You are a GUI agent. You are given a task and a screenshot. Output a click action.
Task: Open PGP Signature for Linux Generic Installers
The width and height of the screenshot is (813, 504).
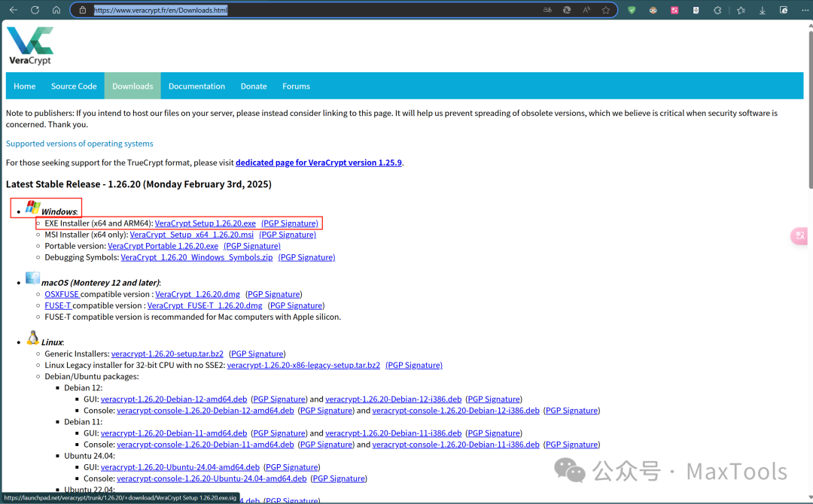coord(257,354)
